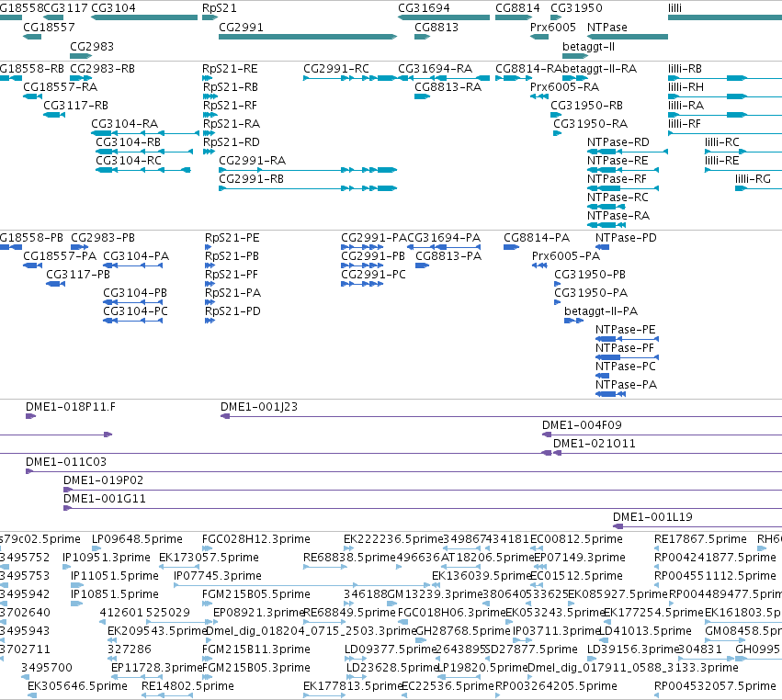Select the CG2991 gene bar
Viewport: 782px width, 700px height.
308,37
